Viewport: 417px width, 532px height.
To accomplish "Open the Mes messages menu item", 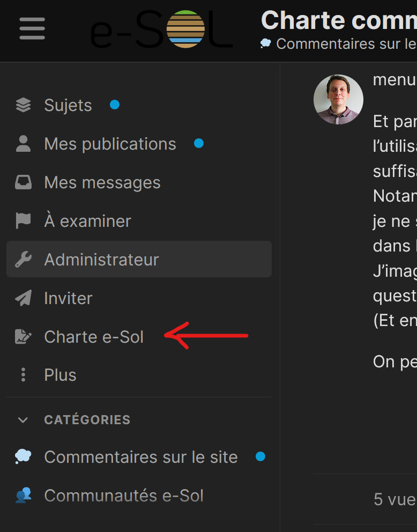I will coord(102,182).
